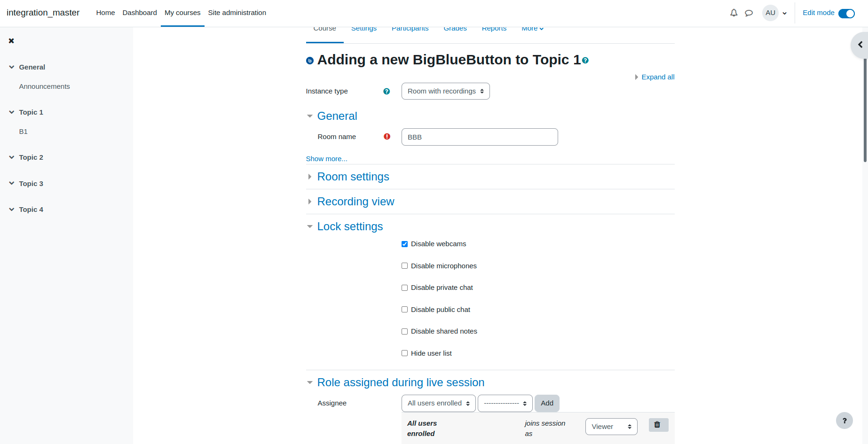
Task: Uncheck Disable webcams
Action: (x=404, y=244)
